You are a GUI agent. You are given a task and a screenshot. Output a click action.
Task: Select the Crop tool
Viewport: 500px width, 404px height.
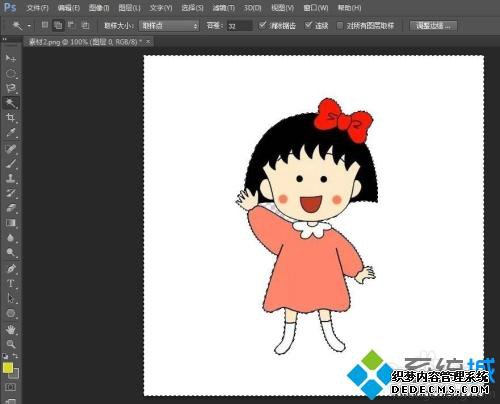tap(11, 117)
